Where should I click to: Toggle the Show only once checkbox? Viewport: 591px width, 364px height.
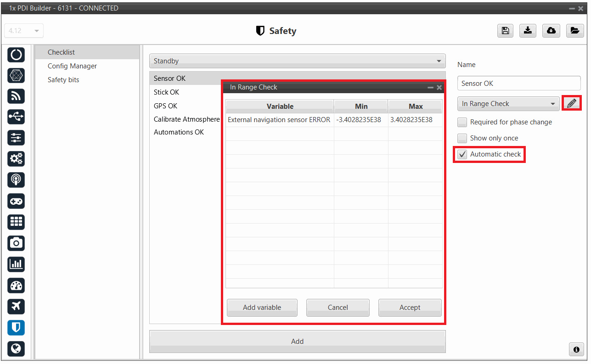click(x=462, y=138)
